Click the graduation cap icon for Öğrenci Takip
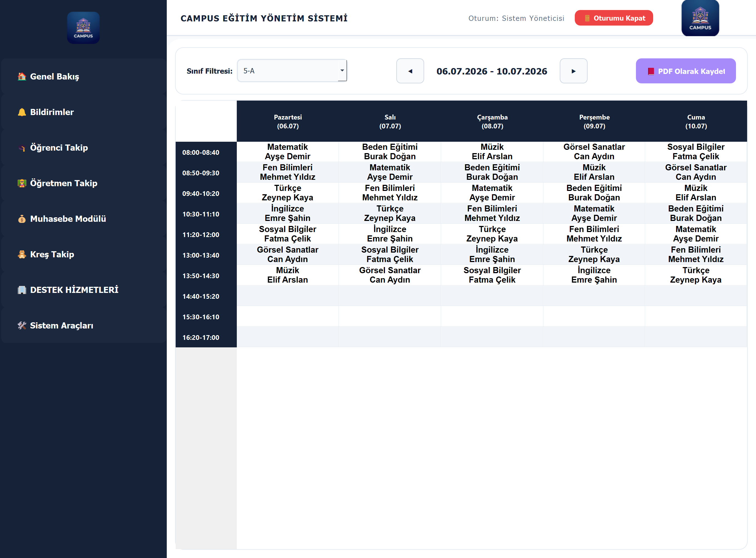The image size is (756, 558). point(22,148)
